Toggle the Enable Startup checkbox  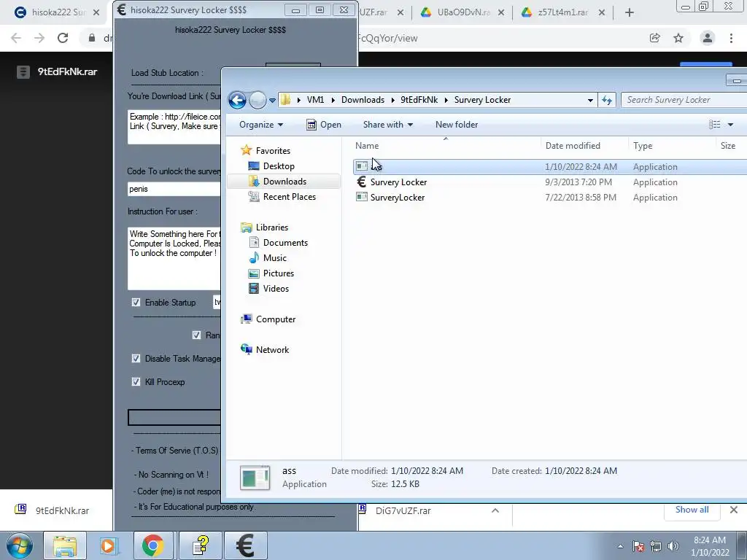136,303
